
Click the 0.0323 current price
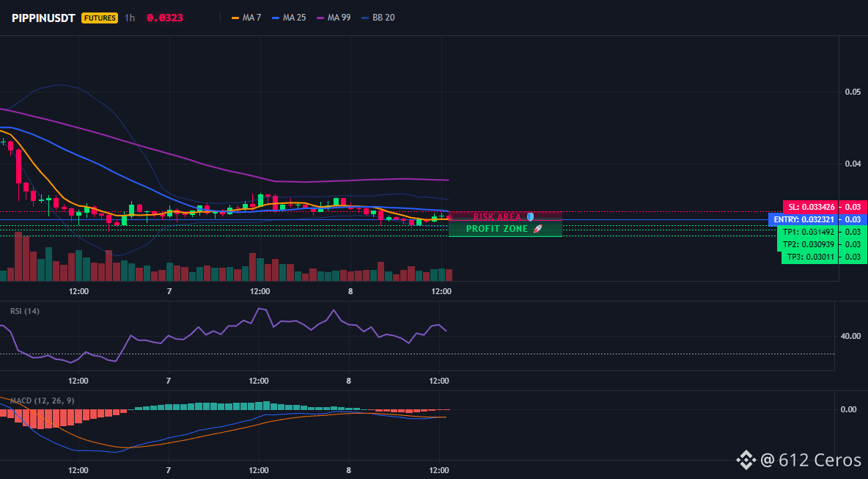click(165, 18)
